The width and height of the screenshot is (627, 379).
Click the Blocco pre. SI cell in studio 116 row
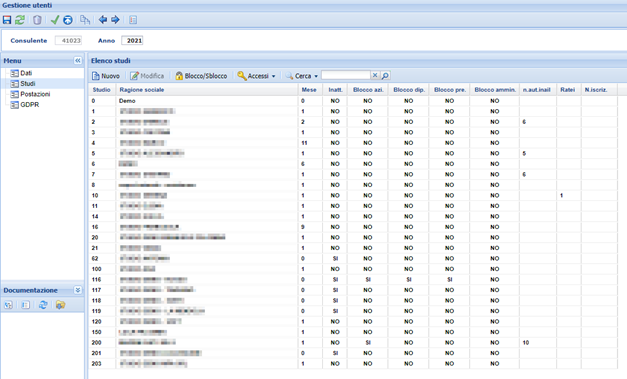coord(449,279)
